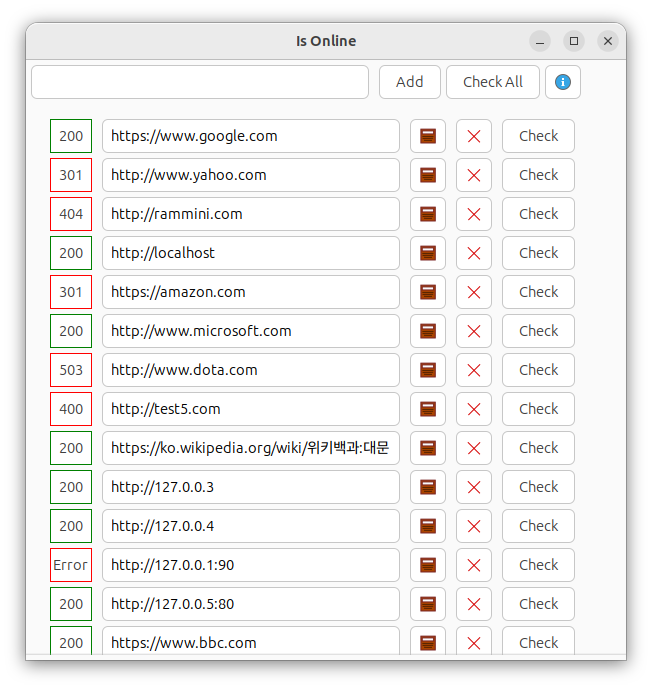Click the brown log icon for microsoft.com

click(427, 331)
